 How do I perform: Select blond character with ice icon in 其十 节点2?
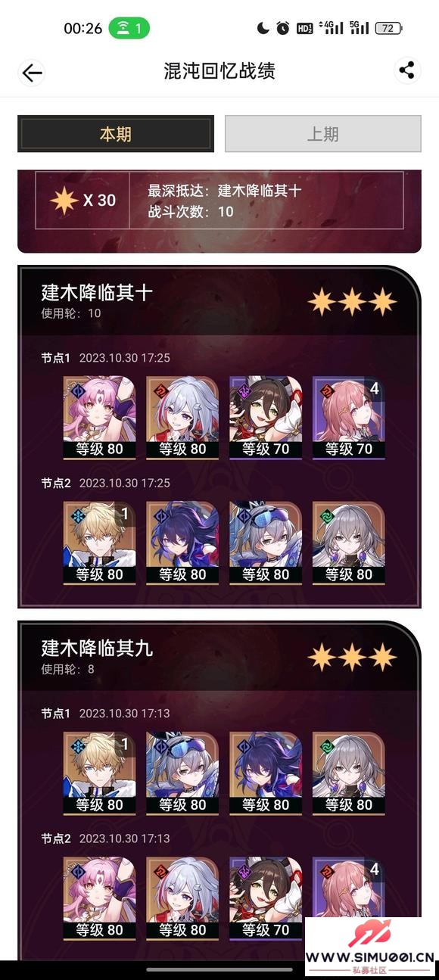pos(99,542)
